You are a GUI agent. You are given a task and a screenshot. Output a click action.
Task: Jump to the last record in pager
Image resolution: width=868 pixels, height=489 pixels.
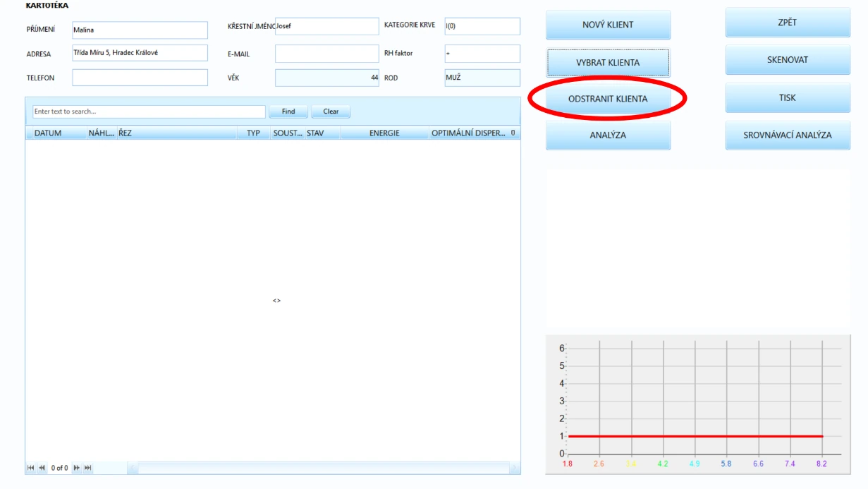pos(87,468)
